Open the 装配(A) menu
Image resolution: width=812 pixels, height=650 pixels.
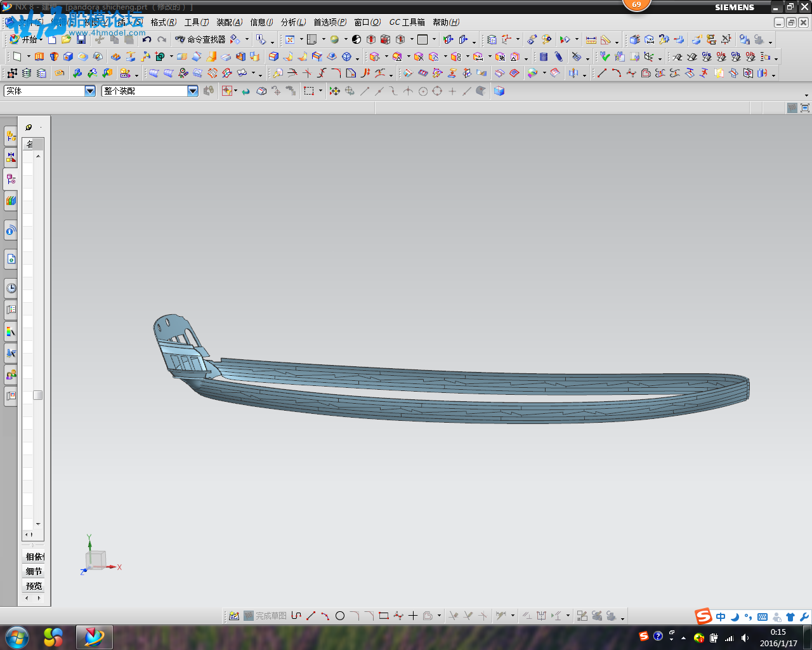(230, 22)
